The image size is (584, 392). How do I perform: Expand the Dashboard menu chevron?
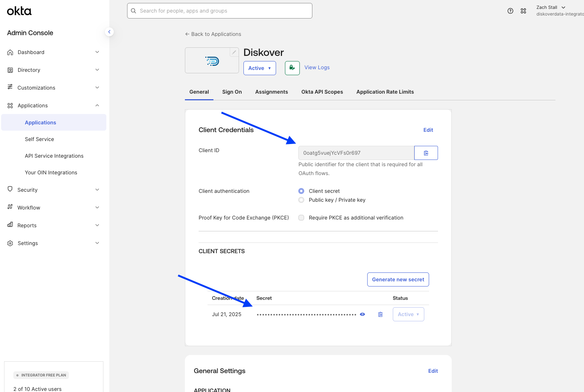(x=97, y=52)
